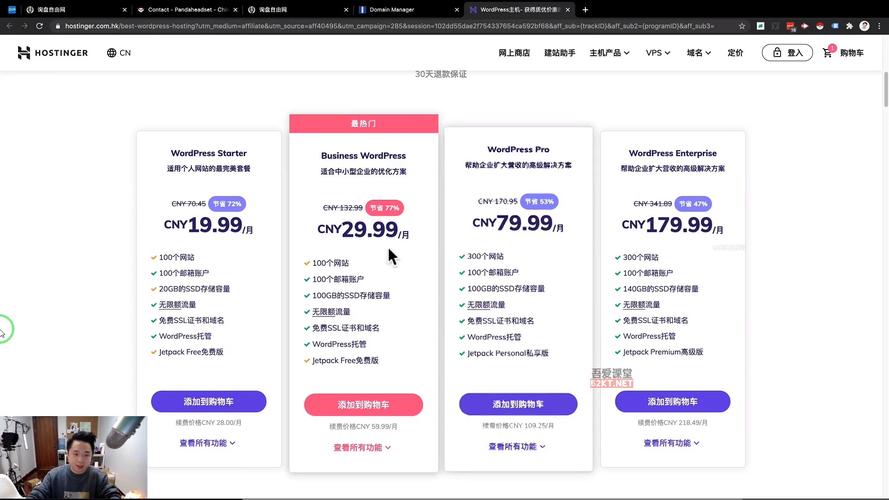Expand the 域名 dropdown
Screen dimensions: 889x500
[x=698, y=53]
